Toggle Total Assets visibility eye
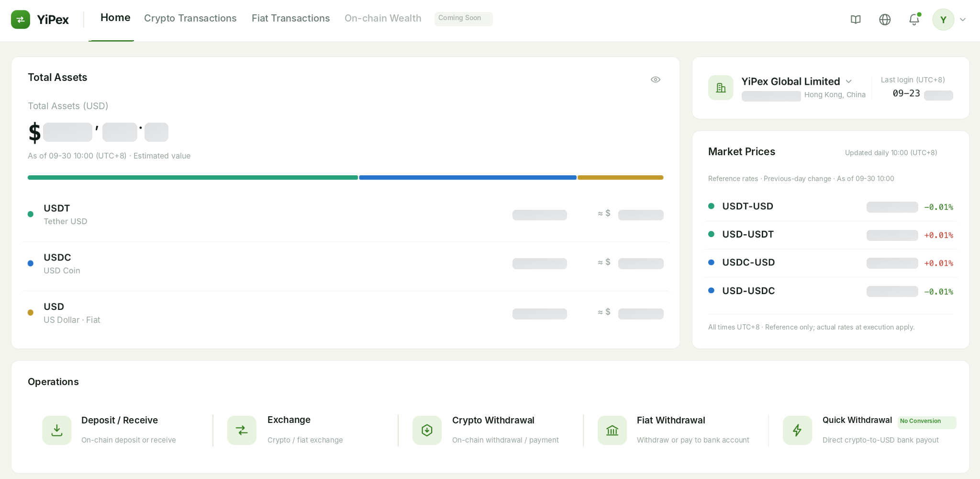Viewport: 980px width, 479px height. tap(656, 80)
